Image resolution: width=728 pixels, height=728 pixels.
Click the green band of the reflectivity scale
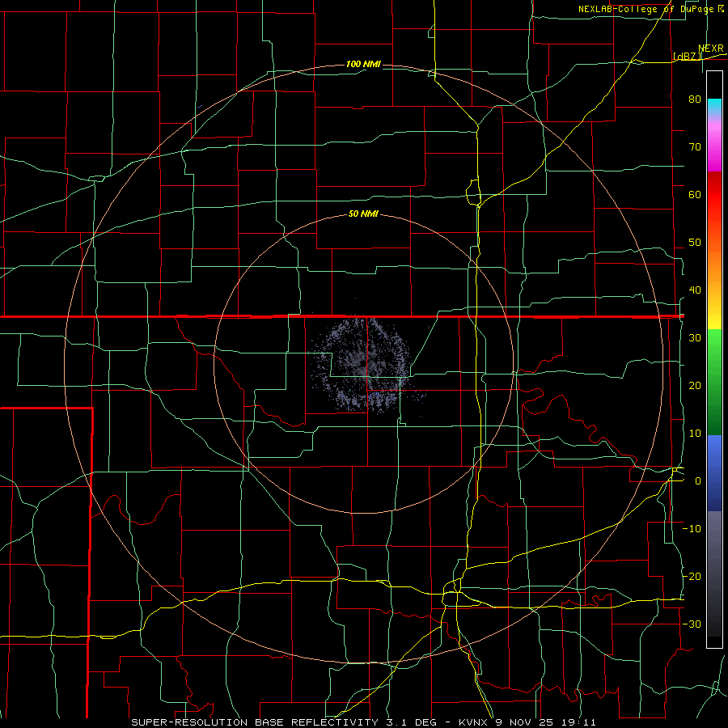pyautogui.click(x=714, y=382)
